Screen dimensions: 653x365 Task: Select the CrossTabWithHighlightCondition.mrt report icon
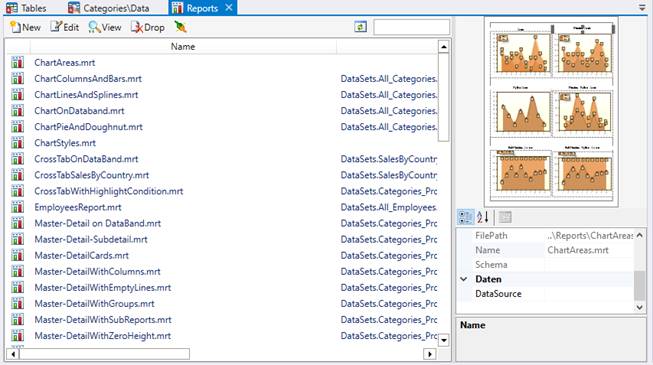tap(17, 191)
